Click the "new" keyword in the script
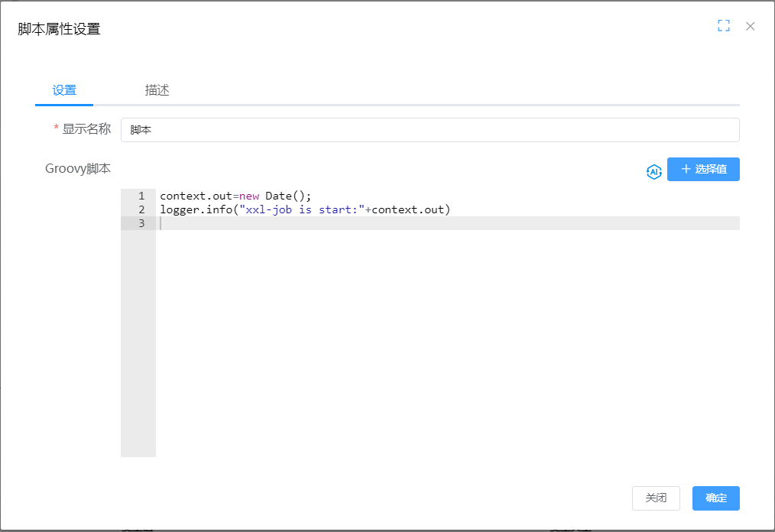 [x=248, y=196]
